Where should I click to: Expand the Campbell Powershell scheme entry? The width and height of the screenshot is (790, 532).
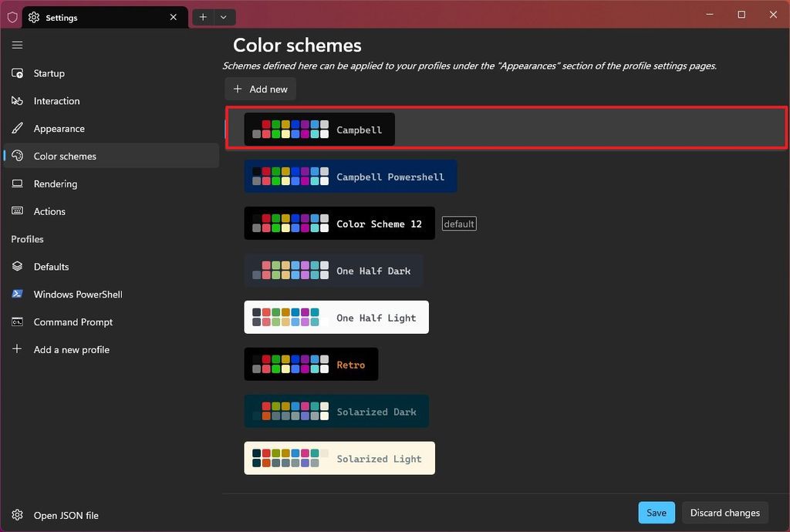pyautogui.click(x=351, y=176)
